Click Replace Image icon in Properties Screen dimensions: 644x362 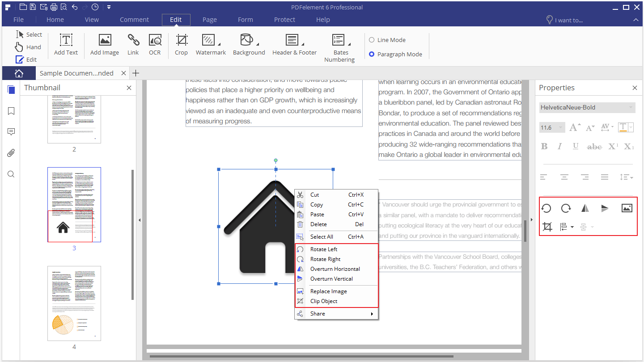627,208
